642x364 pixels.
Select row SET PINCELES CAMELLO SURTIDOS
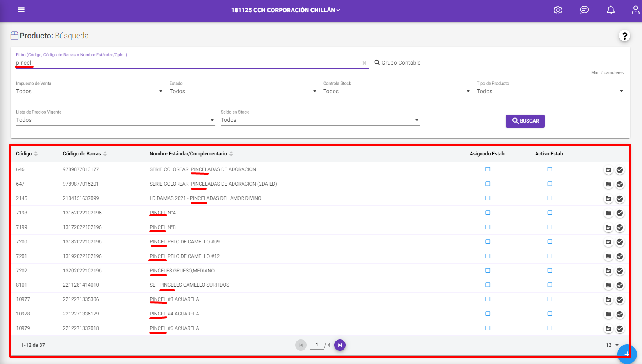tap(320, 285)
